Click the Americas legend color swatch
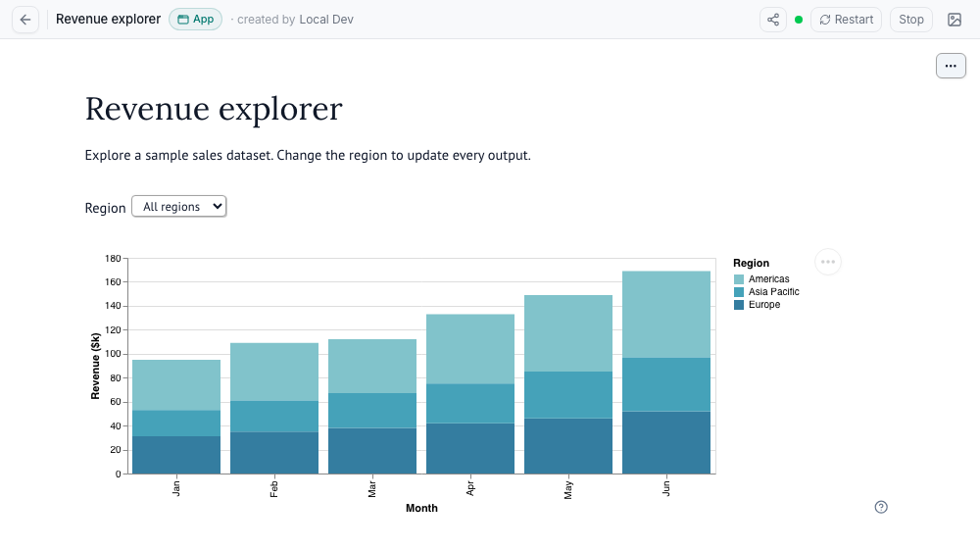 739,279
